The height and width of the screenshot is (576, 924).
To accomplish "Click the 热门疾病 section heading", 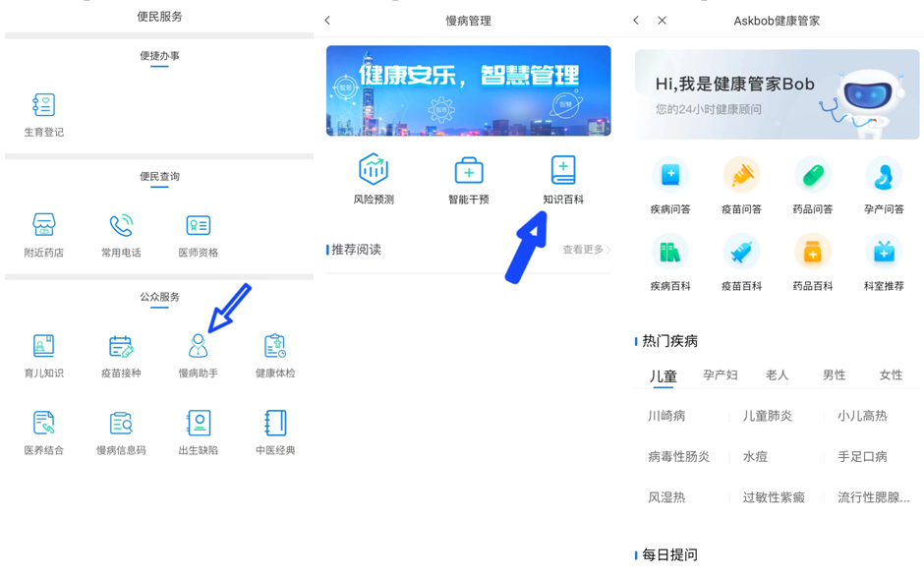I will pos(669,341).
